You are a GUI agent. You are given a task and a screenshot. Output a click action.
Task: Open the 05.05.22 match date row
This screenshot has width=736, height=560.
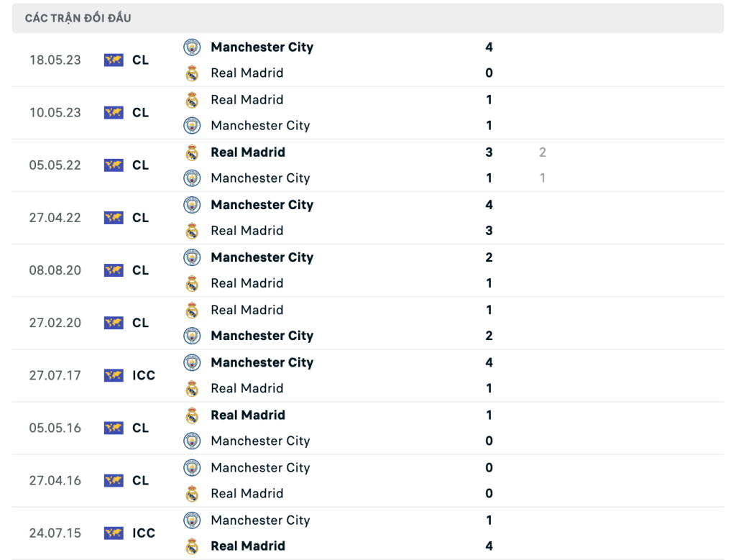coord(368,165)
